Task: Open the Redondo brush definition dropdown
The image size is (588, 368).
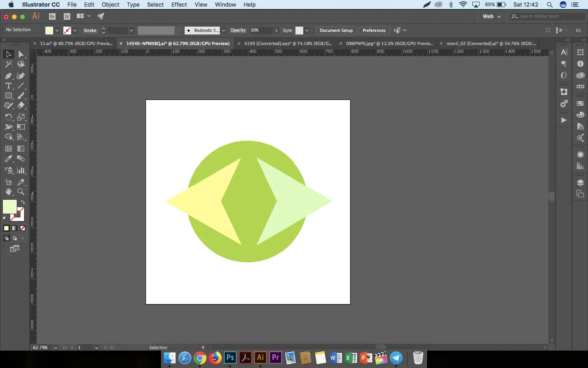Action: [224, 30]
